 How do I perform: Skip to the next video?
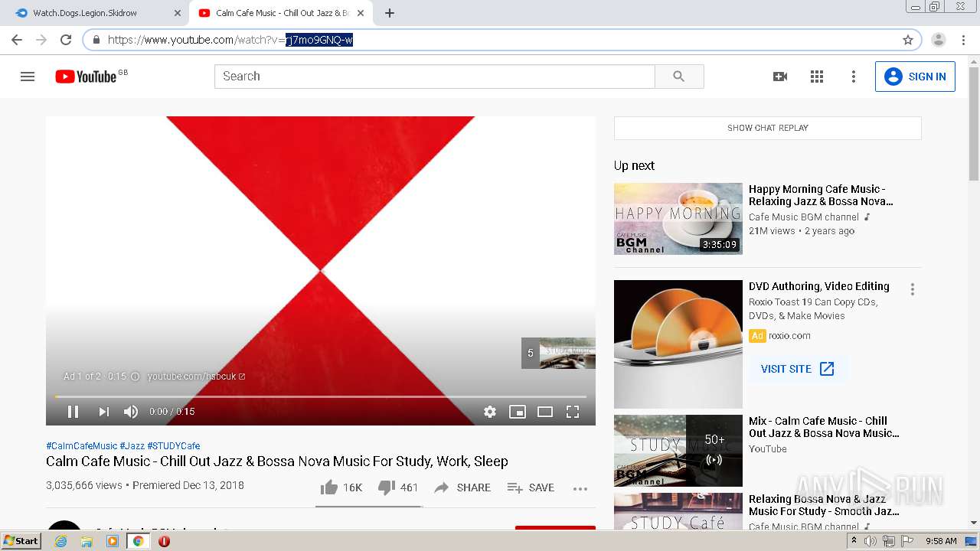point(103,412)
